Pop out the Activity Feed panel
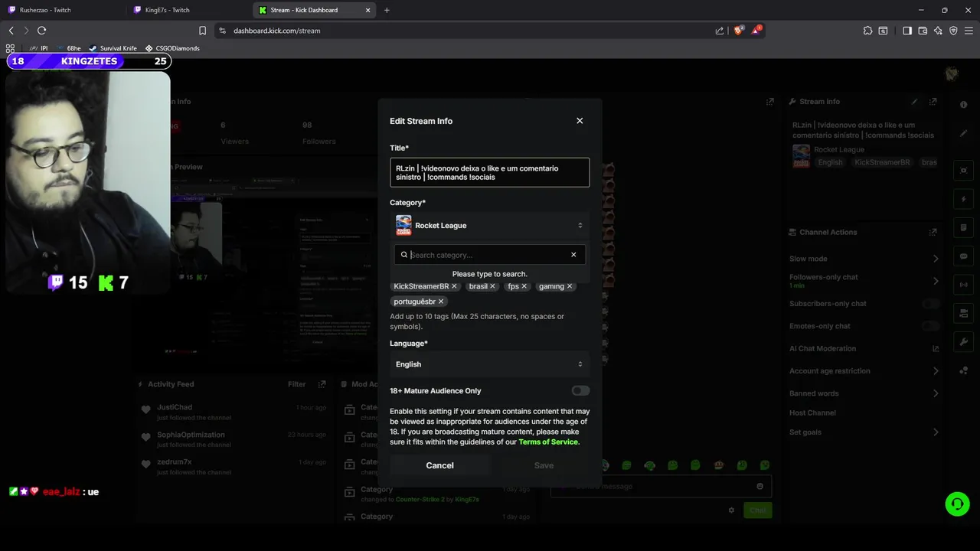The image size is (980, 551). (x=322, y=384)
